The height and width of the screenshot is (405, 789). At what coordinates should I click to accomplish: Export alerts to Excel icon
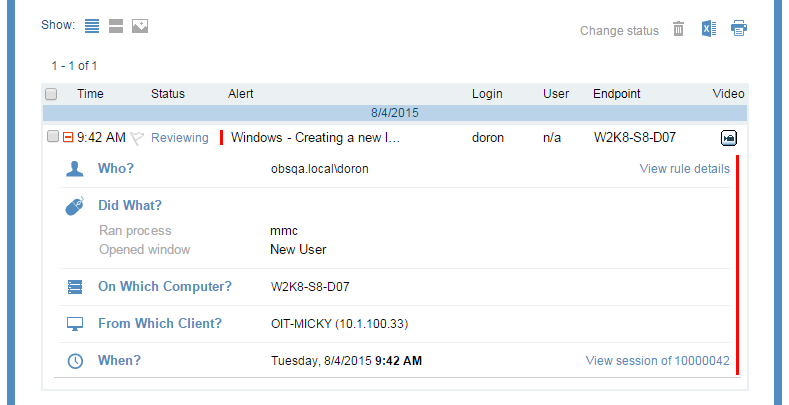[708, 29]
